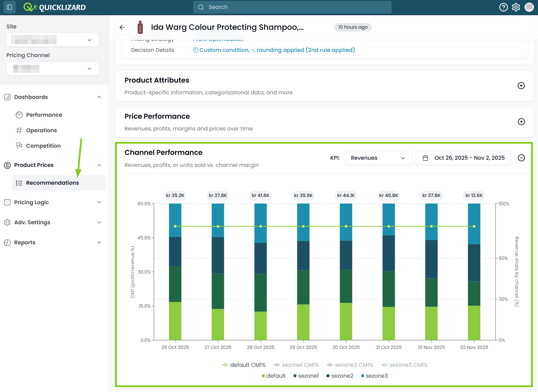Click the back arrow button
538x392 pixels.
122,27
